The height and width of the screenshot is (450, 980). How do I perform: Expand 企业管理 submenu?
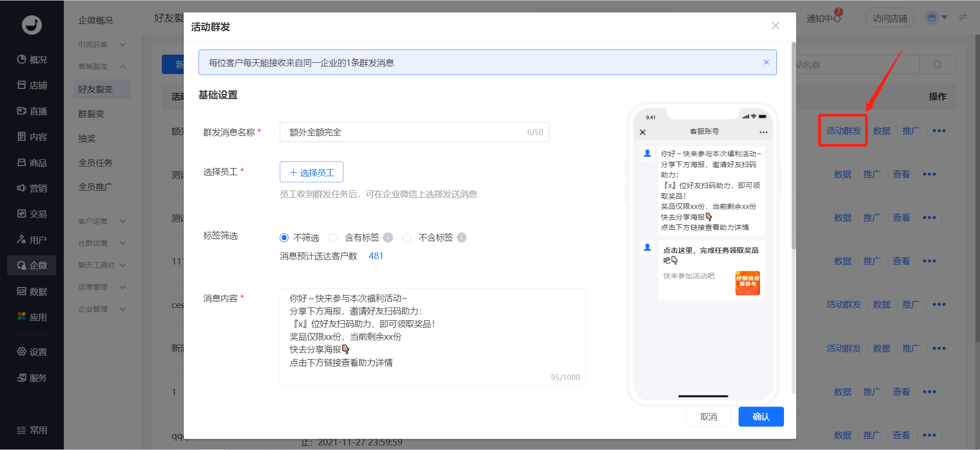[x=102, y=309]
